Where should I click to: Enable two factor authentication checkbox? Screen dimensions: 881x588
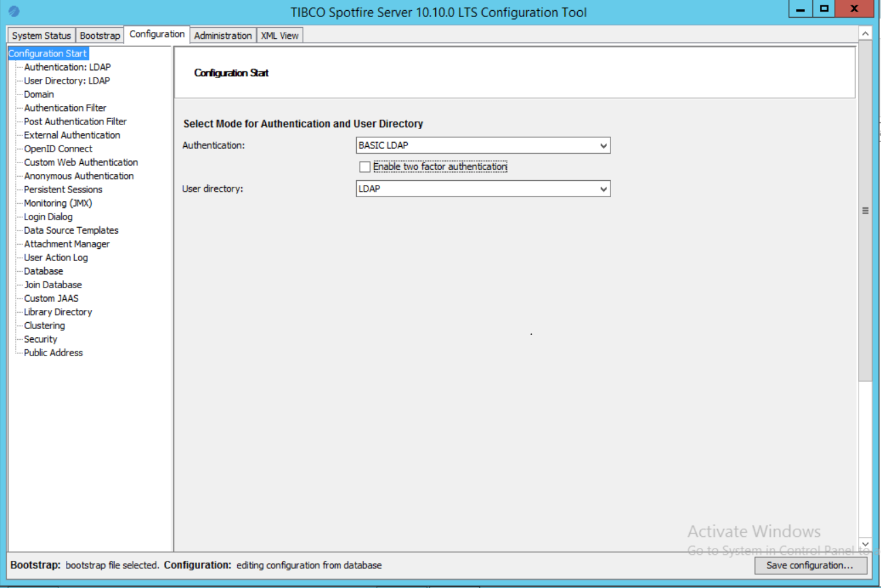coord(365,167)
